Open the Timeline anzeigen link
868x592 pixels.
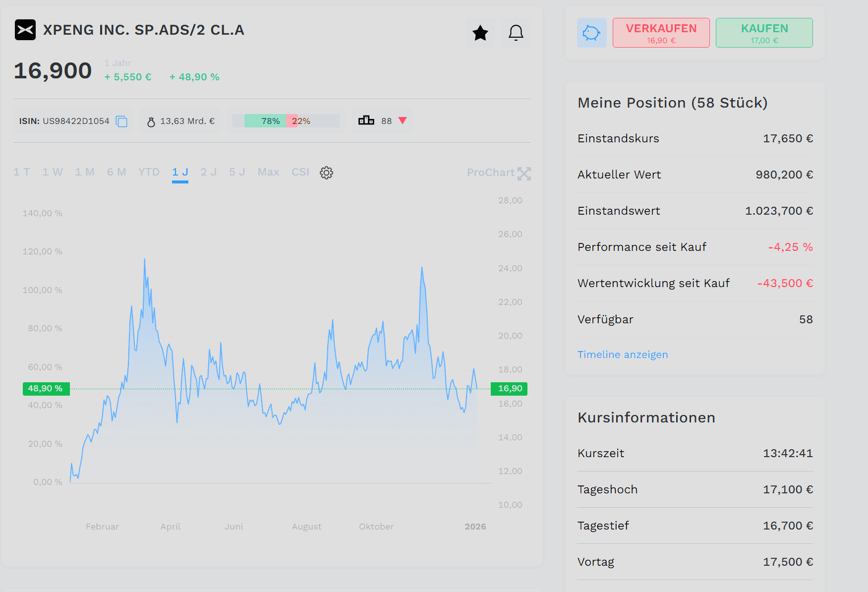[623, 355]
